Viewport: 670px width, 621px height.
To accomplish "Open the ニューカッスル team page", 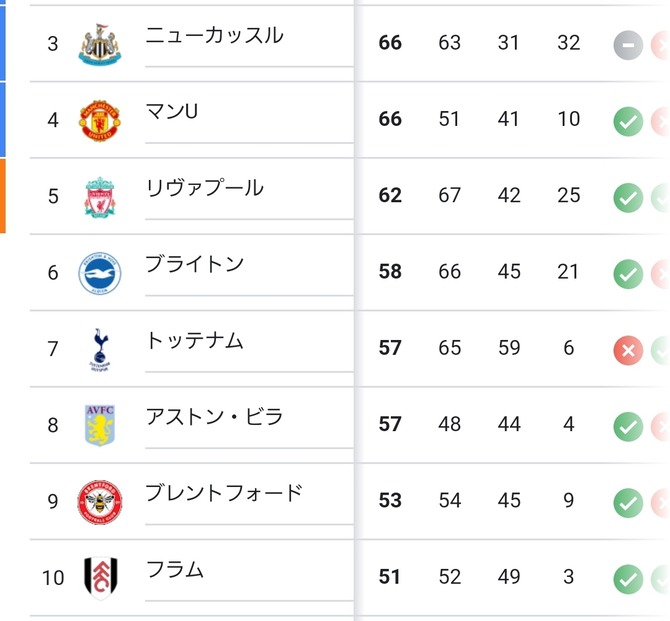I will (214, 36).
